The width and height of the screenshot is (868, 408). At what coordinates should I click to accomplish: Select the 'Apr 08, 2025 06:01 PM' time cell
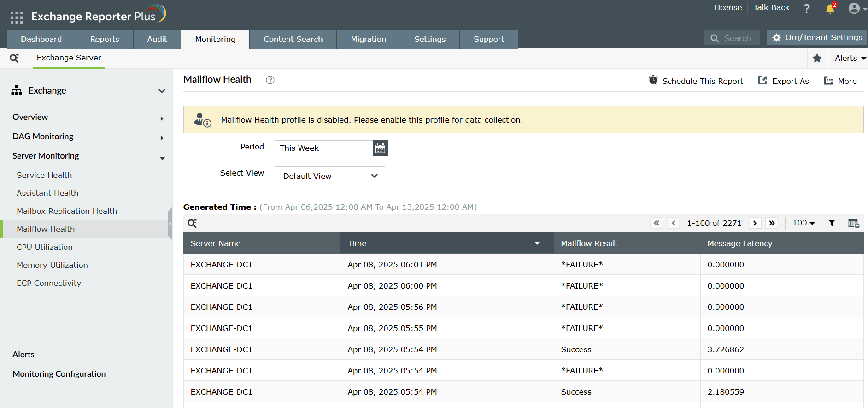pos(392,265)
